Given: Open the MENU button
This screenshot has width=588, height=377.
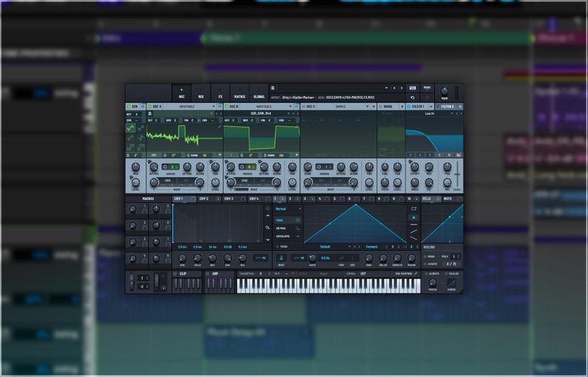Looking at the screenshot, I should (427, 88).
